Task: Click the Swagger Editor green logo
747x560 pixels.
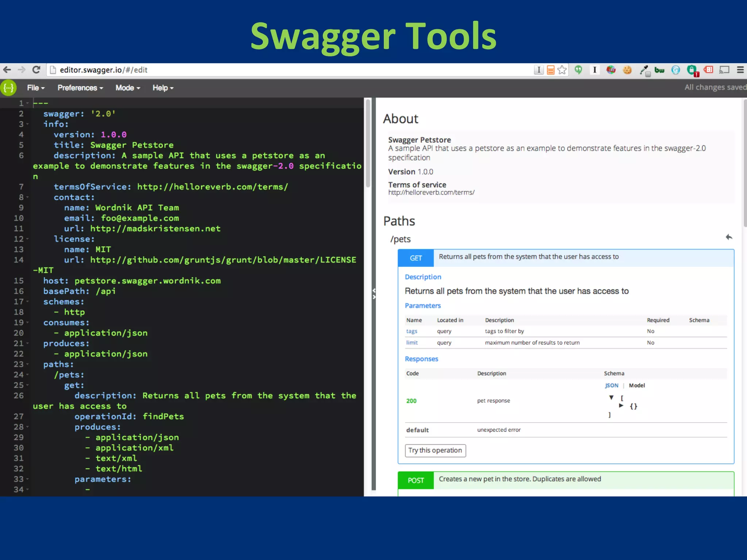Action: 8,88
